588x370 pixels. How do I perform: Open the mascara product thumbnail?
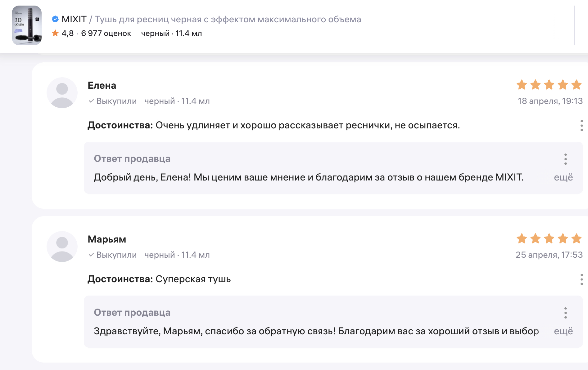[27, 25]
